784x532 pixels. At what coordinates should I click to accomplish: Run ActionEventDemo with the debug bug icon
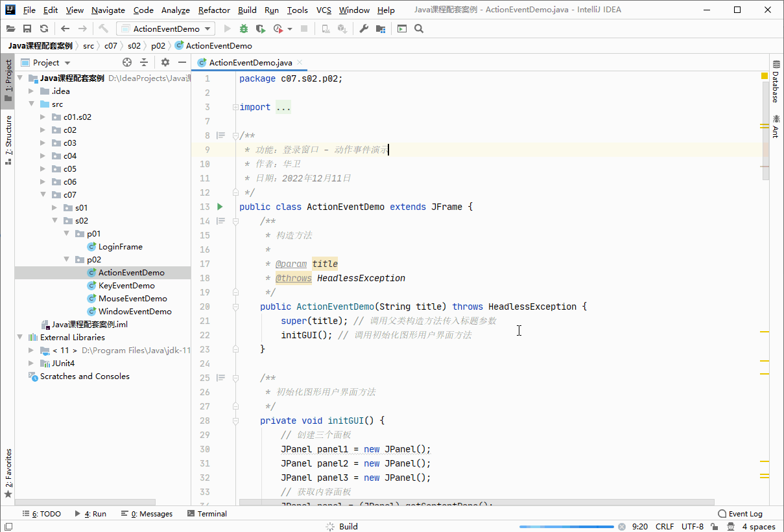point(244,29)
